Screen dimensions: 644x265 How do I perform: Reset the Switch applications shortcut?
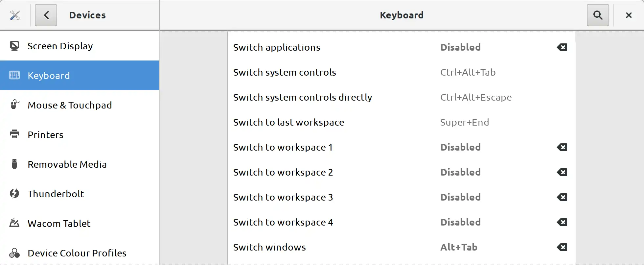[x=562, y=47]
